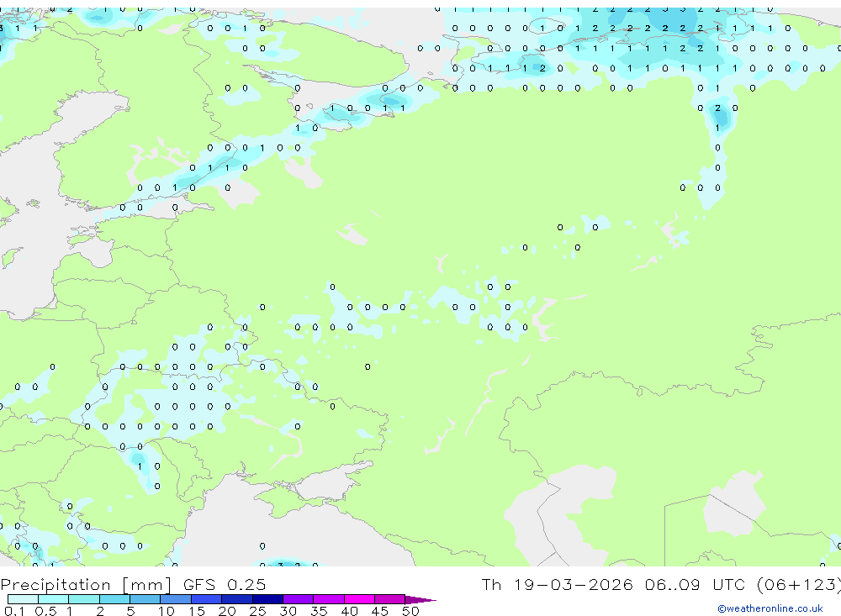The height and width of the screenshot is (616, 841).
Task: Click the arrow tip swatch beyond 50
Action: coord(420,600)
